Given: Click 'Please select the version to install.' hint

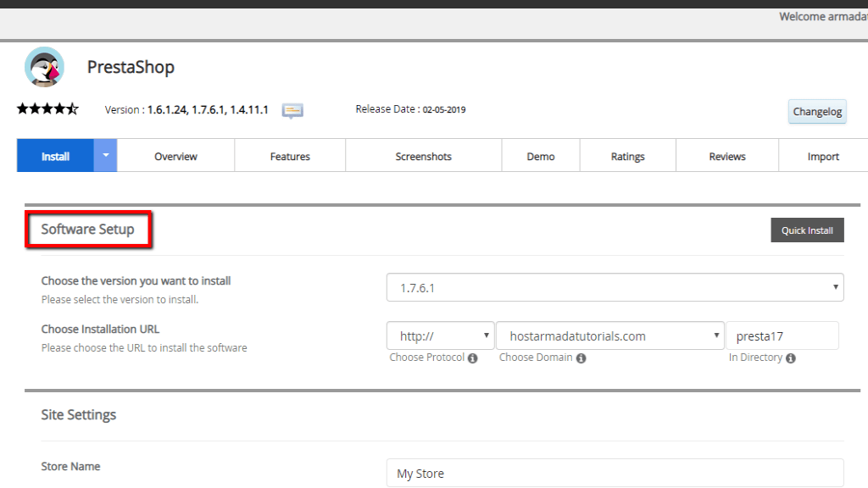Looking at the screenshot, I should 120,299.
